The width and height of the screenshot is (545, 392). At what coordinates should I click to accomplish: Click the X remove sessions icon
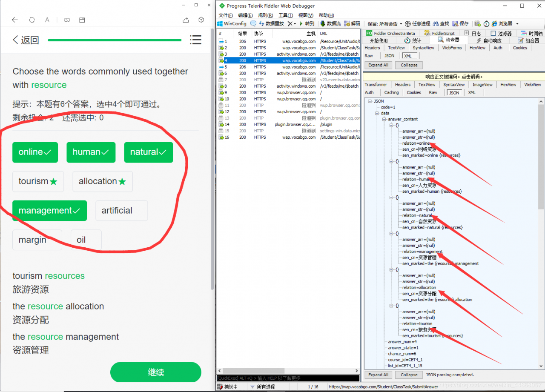click(290, 24)
